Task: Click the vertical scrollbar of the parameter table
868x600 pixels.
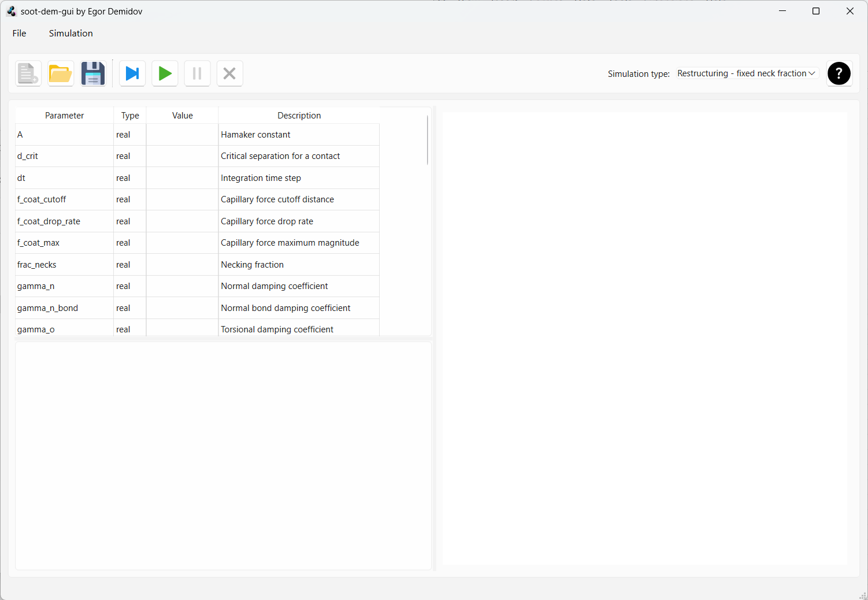Action: (x=428, y=140)
